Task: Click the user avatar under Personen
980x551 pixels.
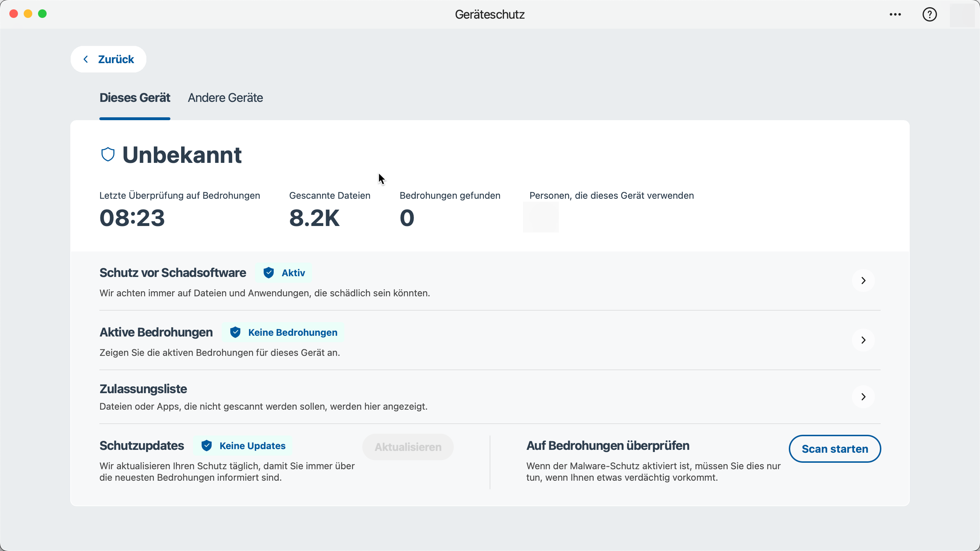Action: pyautogui.click(x=541, y=217)
